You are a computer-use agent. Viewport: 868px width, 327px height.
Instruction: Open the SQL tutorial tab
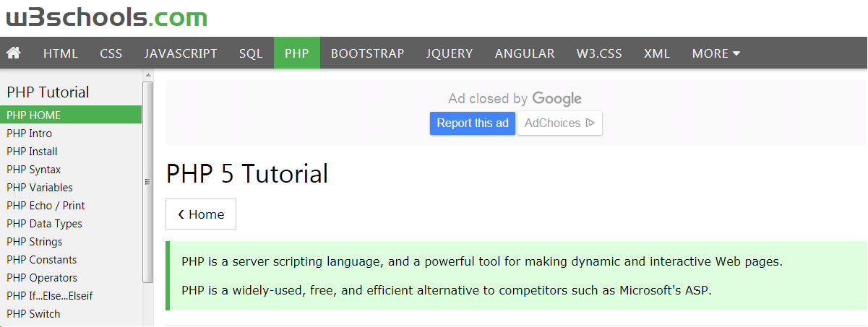point(251,53)
